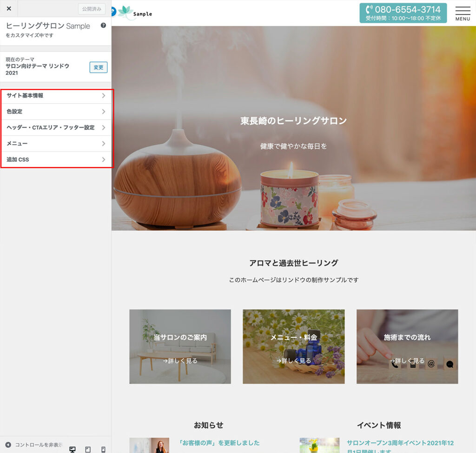The image size is (476, 453).
Task: Click the イベント情報 section heading
Action: pos(379,425)
